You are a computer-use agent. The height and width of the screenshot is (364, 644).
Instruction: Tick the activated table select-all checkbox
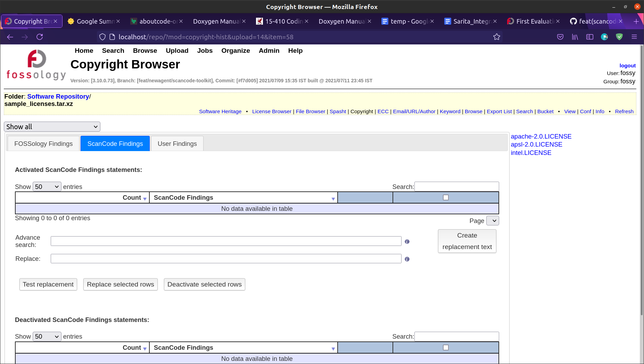[x=446, y=198]
